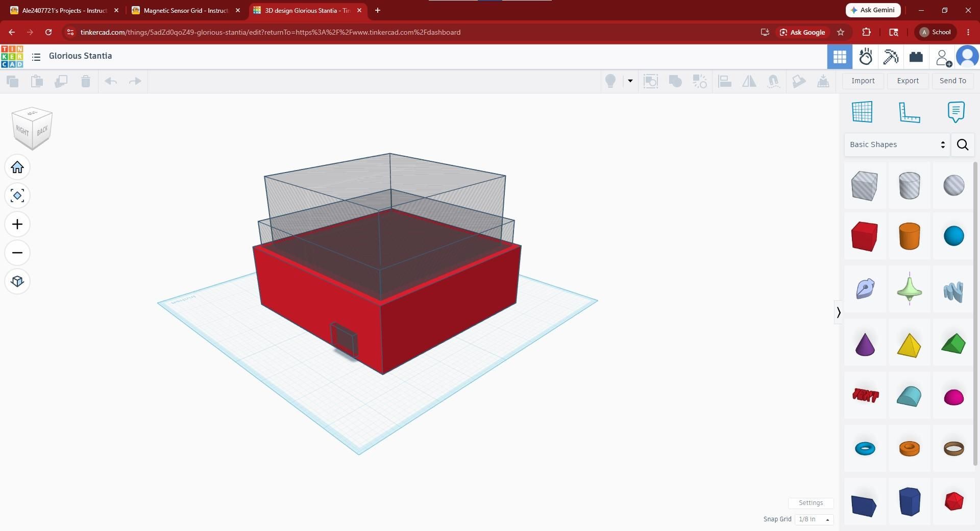Select the striped Sphere hole shape
Screen dimensions: 980x531
click(x=954, y=185)
